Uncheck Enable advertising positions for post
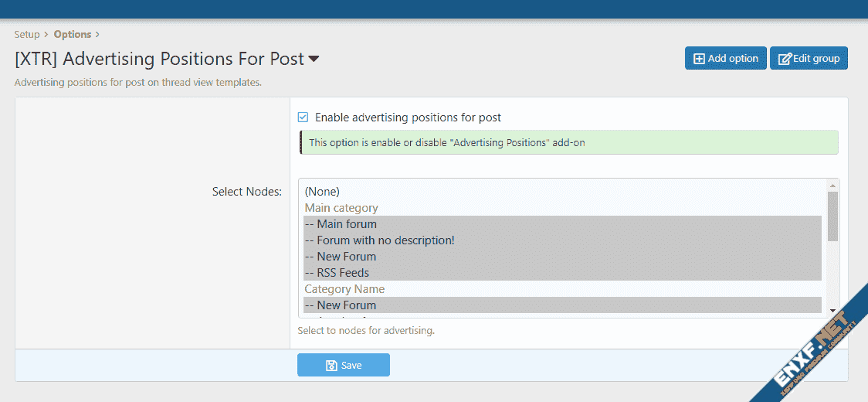Screen dimensions: 868x402 click(x=303, y=118)
